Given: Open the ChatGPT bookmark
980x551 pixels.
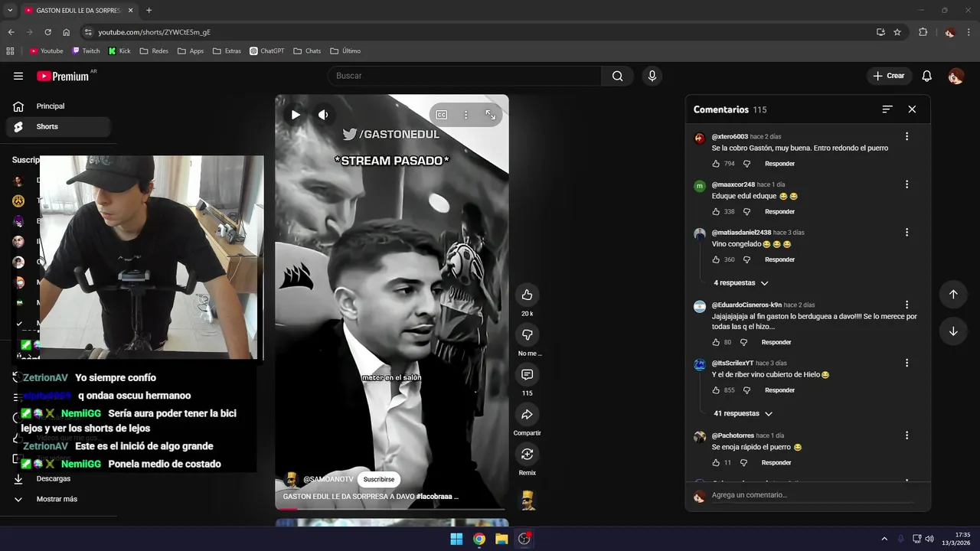Looking at the screenshot, I should (266, 51).
